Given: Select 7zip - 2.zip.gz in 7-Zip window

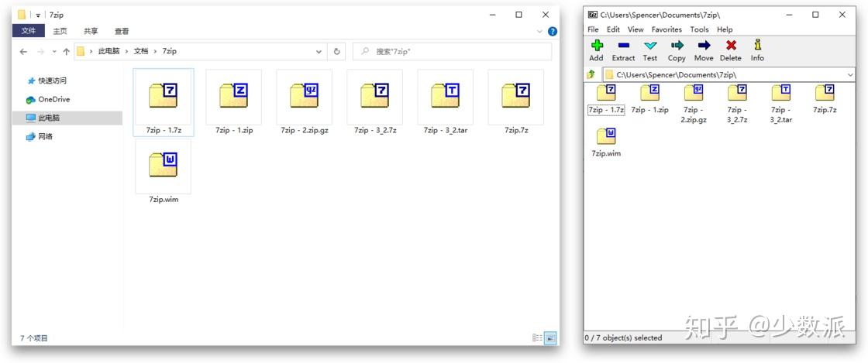Looking at the screenshot, I should tap(694, 104).
